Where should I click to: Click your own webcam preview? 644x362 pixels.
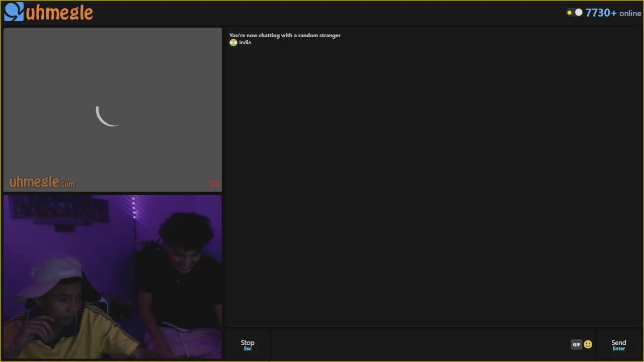click(x=113, y=277)
